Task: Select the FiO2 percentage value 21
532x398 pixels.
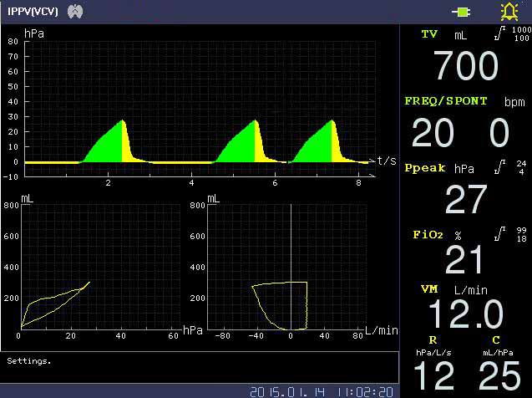Action: (x=465, y=261)
